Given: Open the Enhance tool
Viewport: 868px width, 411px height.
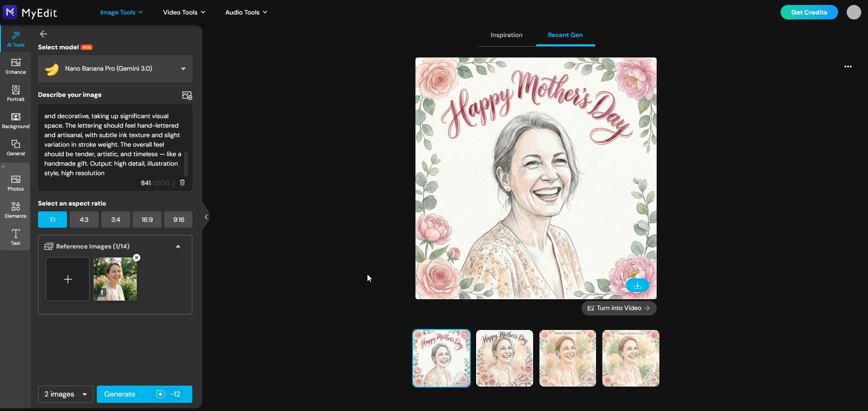Looking at the screenshot, I should point(15,66).
